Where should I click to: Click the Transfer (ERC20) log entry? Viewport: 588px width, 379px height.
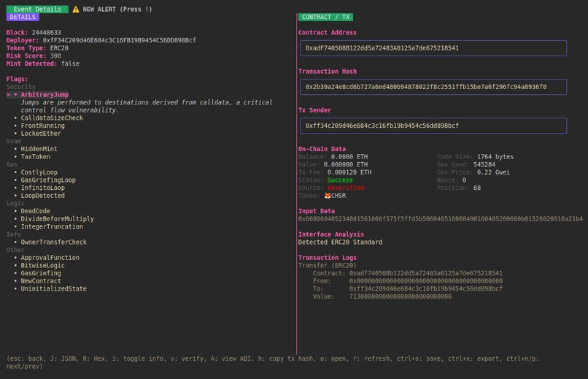328,265
